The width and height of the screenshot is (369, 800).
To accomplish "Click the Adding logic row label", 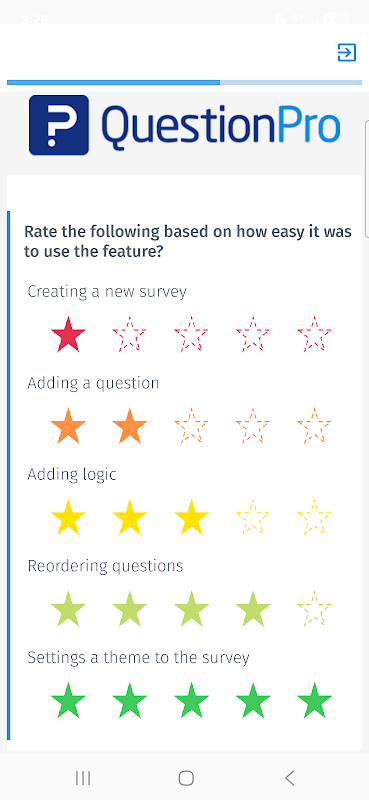I will coord(72,474).
